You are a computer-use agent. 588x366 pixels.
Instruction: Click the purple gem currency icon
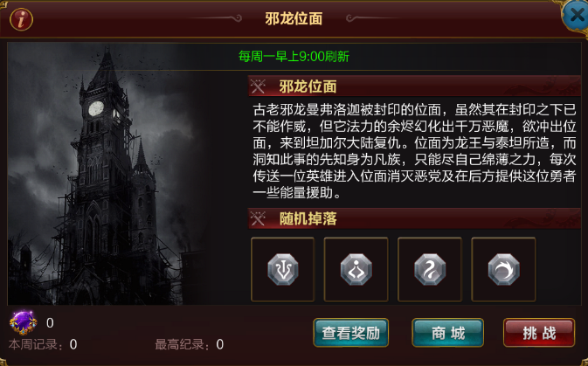[24, 322]
